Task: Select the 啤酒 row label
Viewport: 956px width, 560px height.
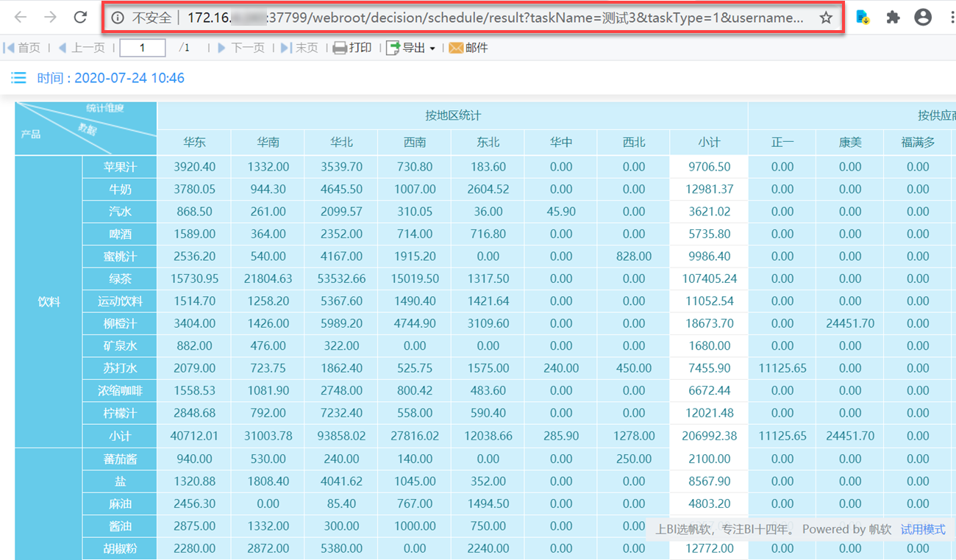Action: [x=120, y=234]
